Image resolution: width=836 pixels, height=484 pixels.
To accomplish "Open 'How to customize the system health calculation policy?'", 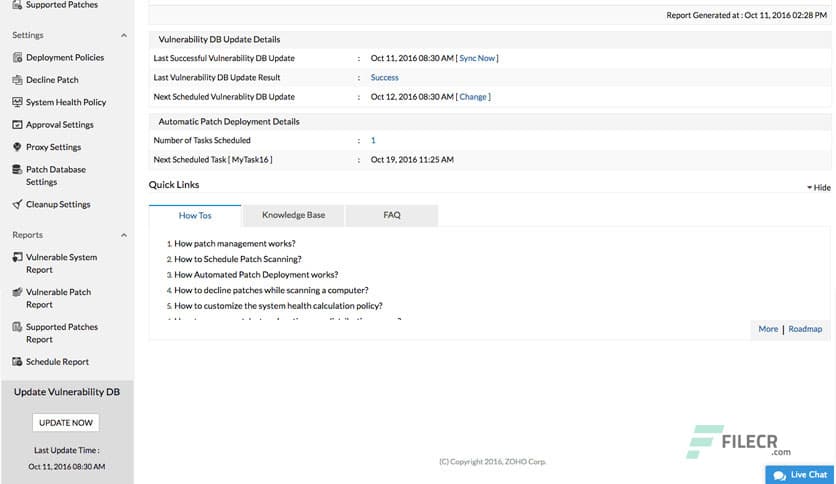I will pyautogui.click(x=278, y=305).
